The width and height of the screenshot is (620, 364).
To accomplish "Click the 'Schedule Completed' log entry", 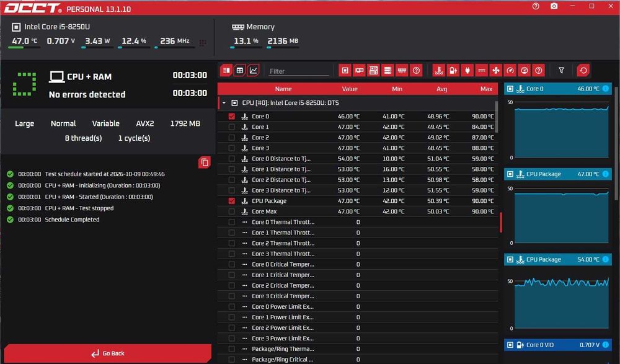I will pos(72,220).
